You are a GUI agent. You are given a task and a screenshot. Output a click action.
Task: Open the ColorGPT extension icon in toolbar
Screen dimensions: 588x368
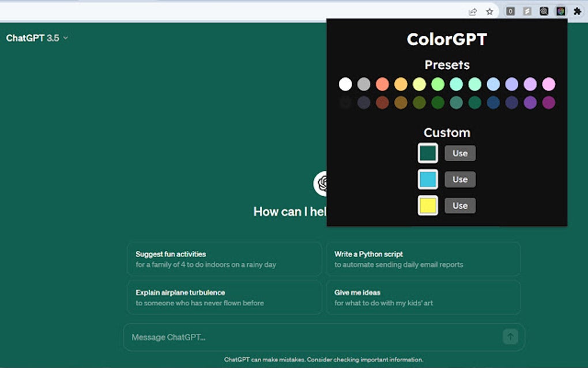[561, 12]
